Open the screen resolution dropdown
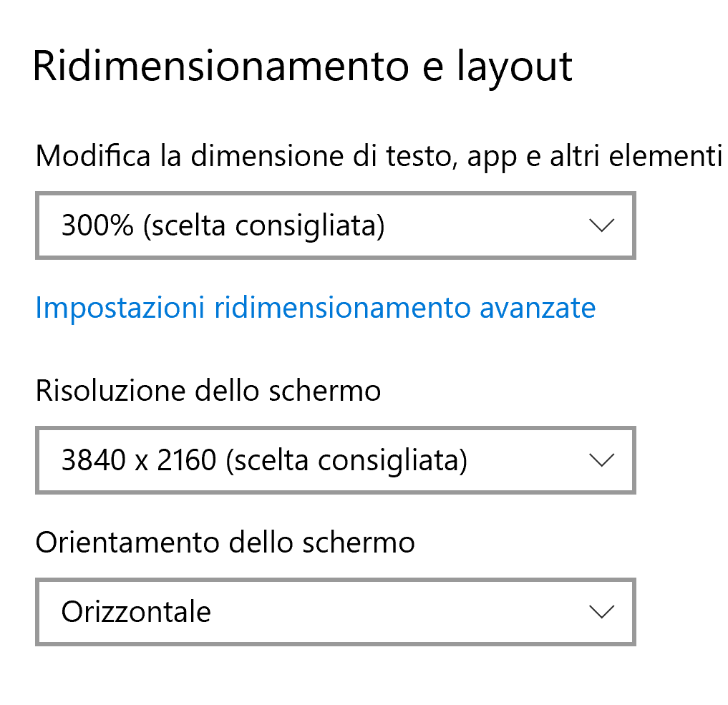728x705 pixels. pyautogui.click(x=335, y=460)
